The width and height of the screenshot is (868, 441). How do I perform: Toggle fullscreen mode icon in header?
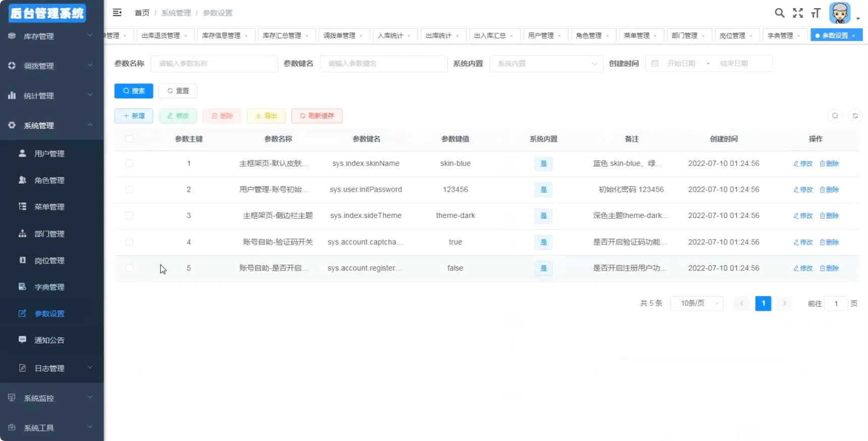point(798,13)
